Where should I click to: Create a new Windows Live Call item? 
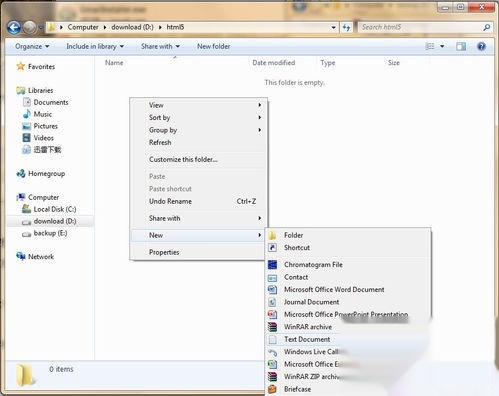pos(311,352)
